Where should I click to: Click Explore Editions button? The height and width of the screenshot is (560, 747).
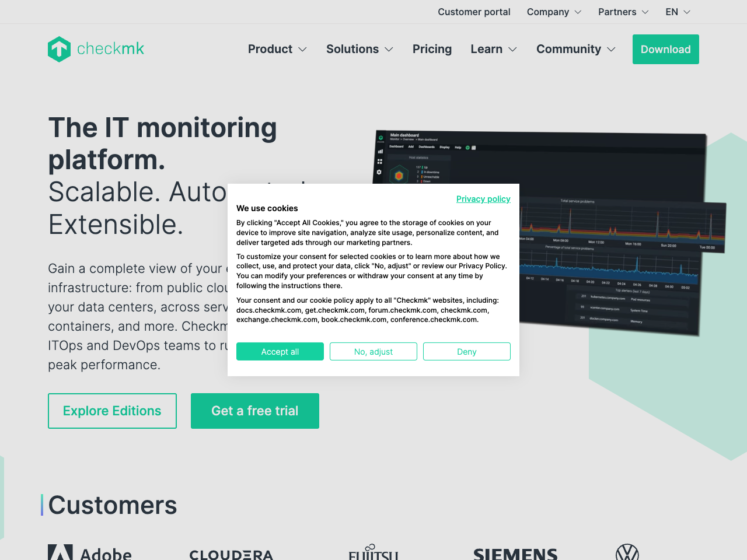112,411
